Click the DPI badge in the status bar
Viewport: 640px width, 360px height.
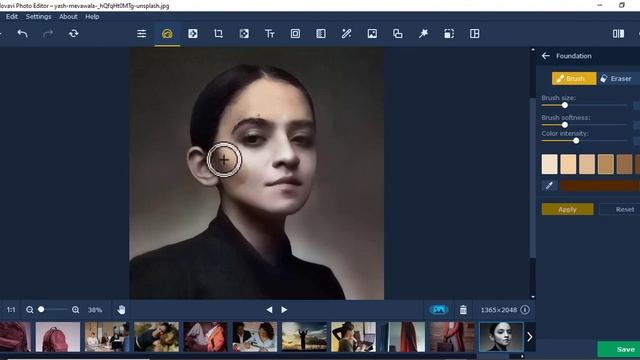click(x=439, y=310)
